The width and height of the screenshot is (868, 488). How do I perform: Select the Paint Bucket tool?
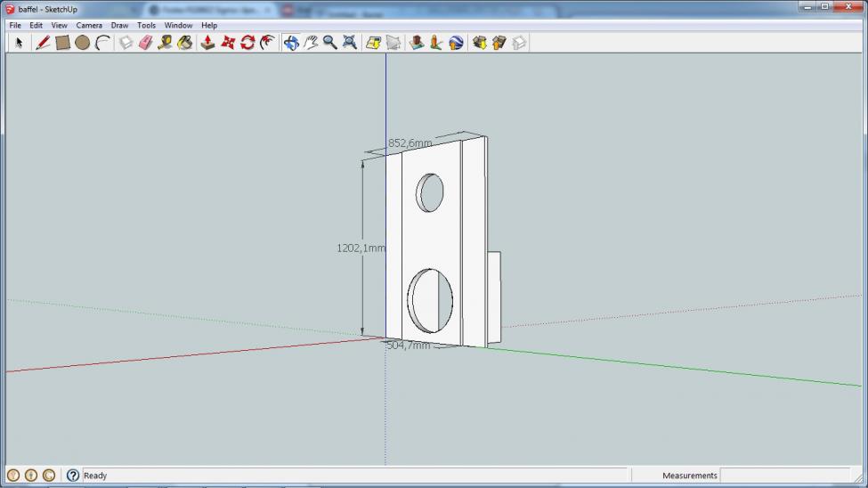pos(185,43)
